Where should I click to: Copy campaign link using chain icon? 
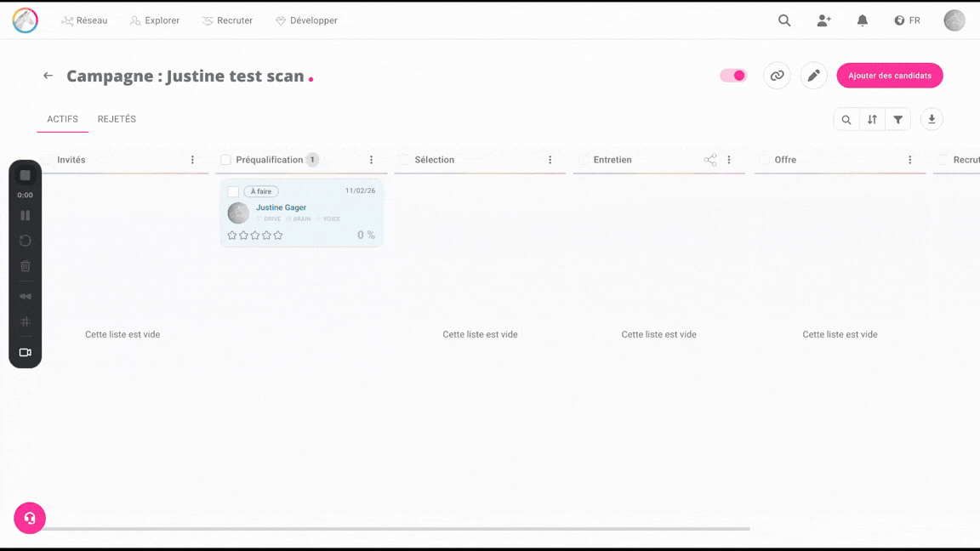point(777,76)
